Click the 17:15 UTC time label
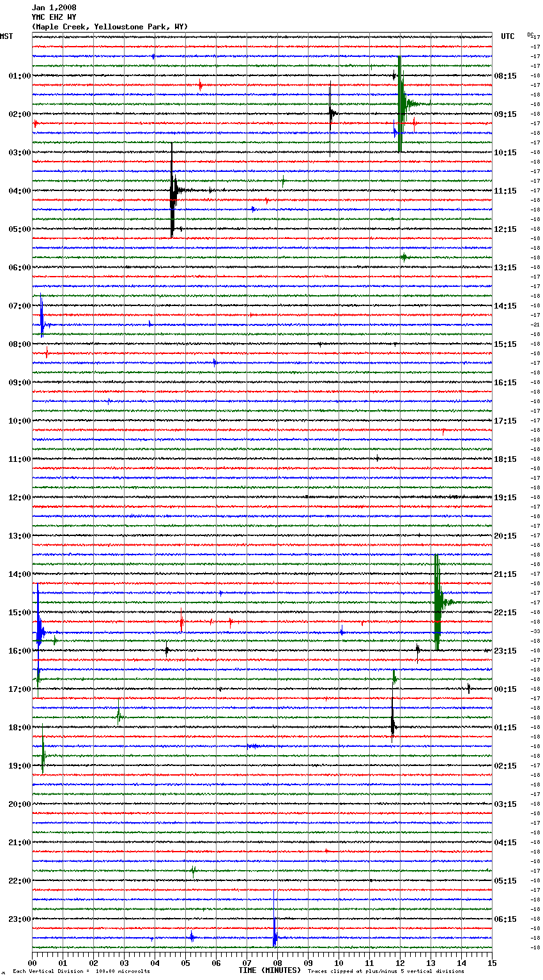Viewport: 543px width, 980px height. click(505, 421)
